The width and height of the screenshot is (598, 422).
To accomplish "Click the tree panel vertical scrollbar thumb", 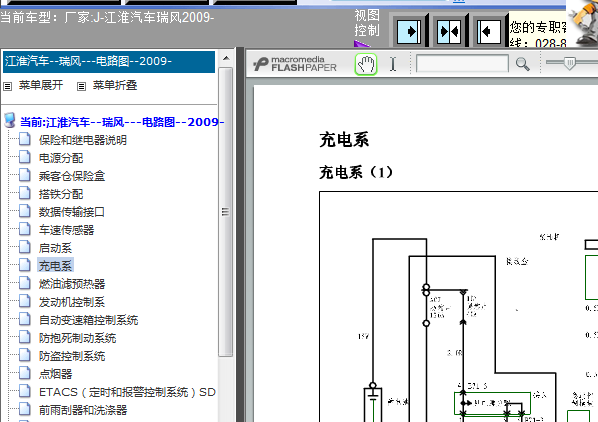I will (x=226, y=212).
